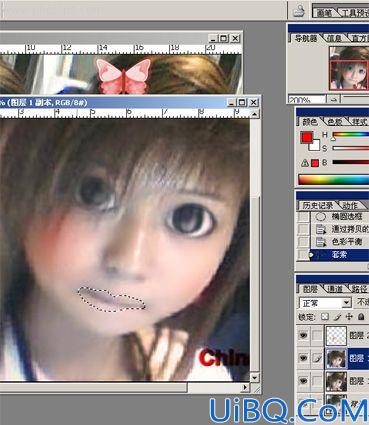Toggle lock transparent pixels icon
Viewport: 369px width, 425px height.
pyautogui.click(x=325, y=316)
